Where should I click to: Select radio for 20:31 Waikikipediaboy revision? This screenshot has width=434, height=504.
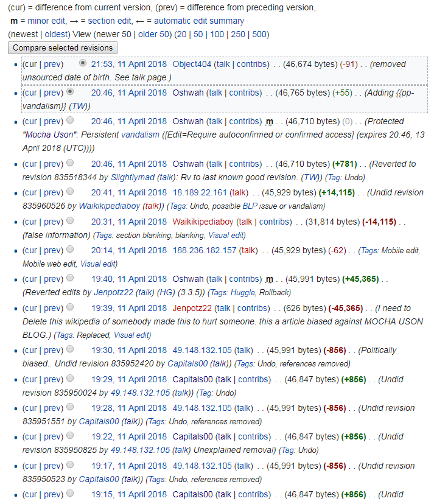coord(70,220)
